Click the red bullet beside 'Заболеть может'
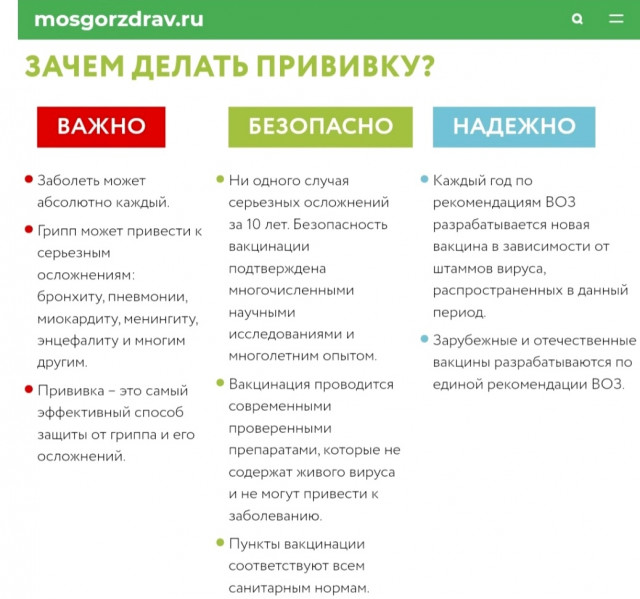Viewport: 640px width, 599px height. tap(28, 180)
